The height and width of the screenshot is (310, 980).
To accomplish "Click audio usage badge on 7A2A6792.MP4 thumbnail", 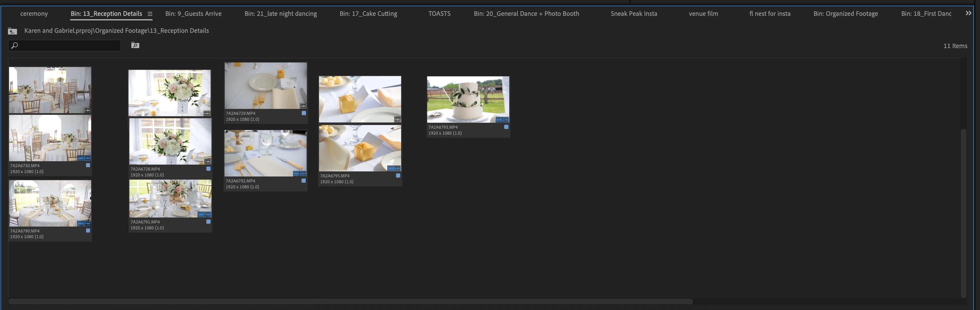I will click(303, 174).
